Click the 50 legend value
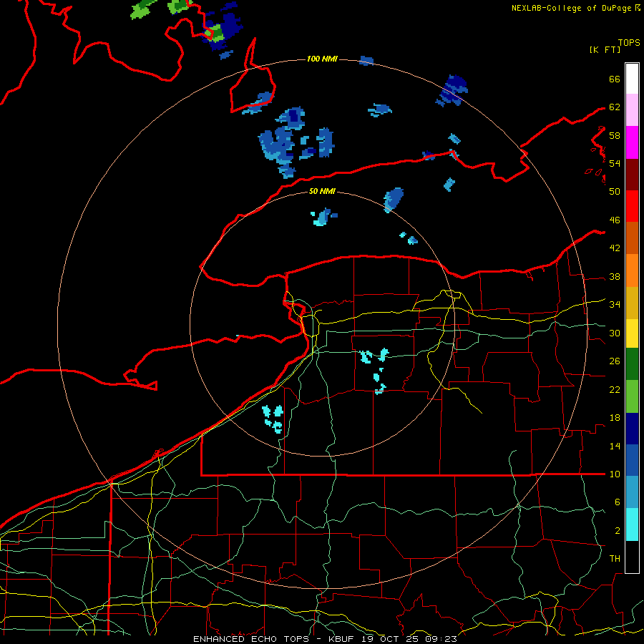 (x=615, y=192)
